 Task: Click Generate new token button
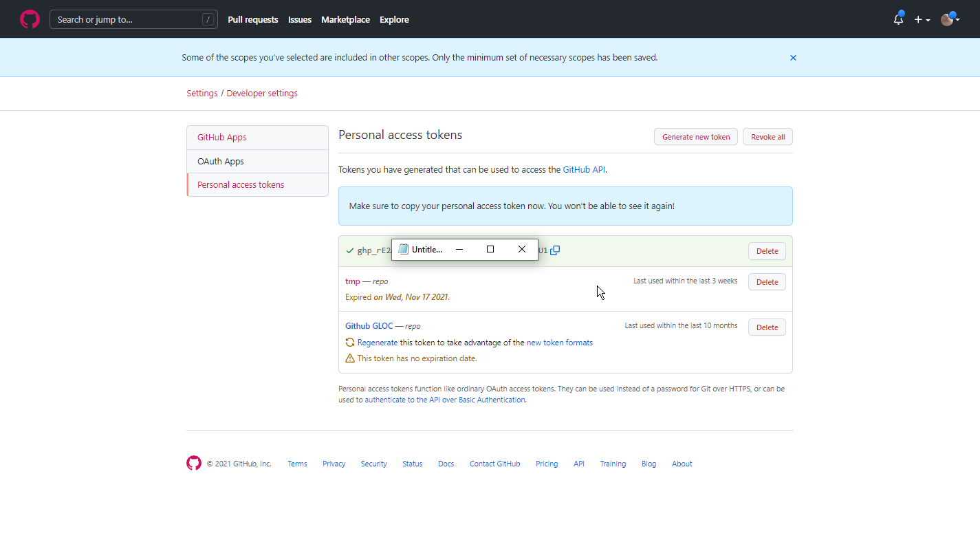(x=695, y=137)
